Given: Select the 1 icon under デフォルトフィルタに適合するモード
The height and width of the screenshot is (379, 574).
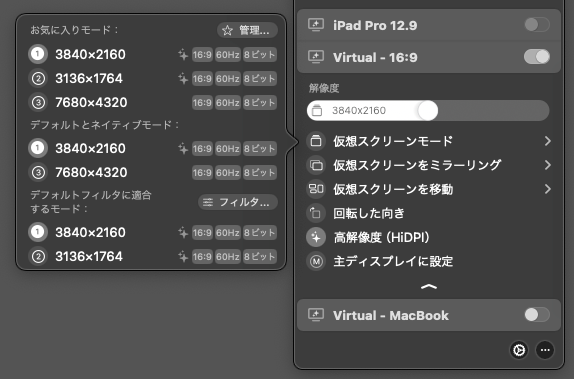Looking at the screenshot, I should pyautogui.click(x=38, y=232).
